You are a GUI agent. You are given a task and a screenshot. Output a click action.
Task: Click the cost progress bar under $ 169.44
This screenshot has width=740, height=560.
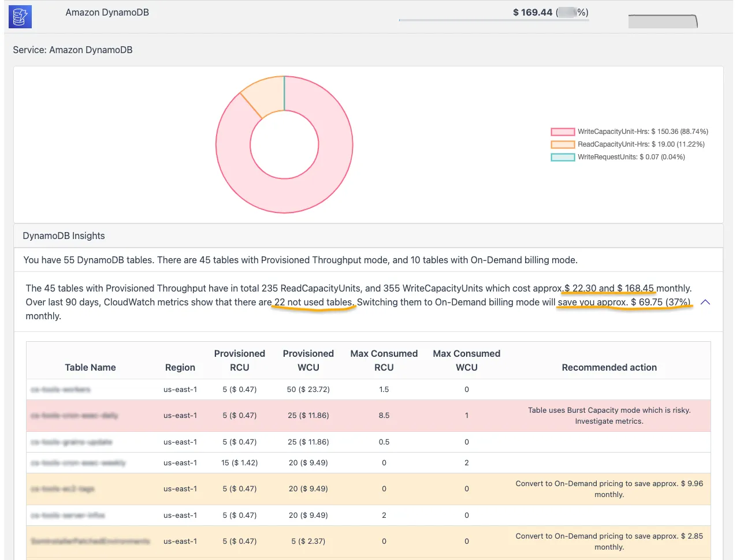pyautogui.click(x=494, y=20)
